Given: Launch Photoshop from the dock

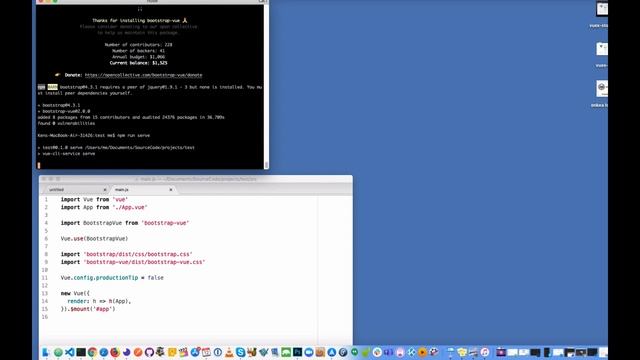Looking at the screenshot, I should coord(298,352).
